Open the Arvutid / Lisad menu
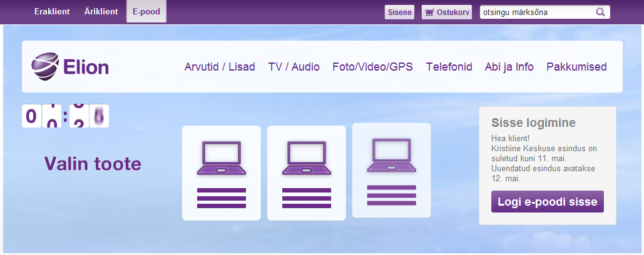Screen dimensions: 644x255 220,67
